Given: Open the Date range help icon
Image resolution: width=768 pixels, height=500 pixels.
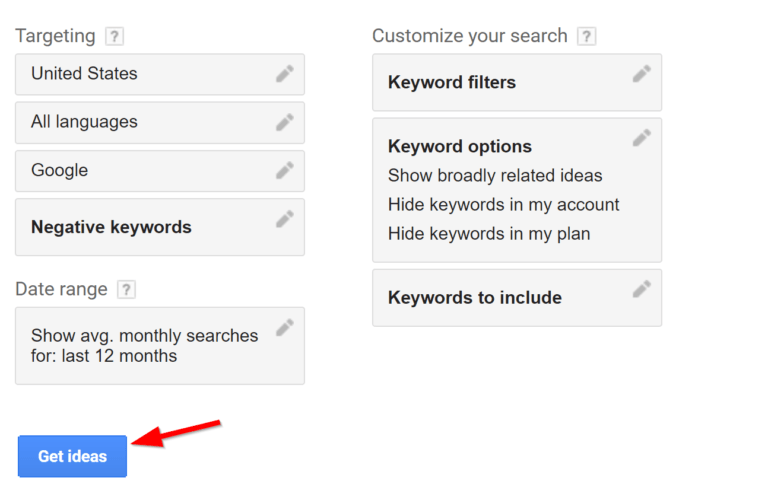Looking at the screenshot, I should [x=126, y=289].
